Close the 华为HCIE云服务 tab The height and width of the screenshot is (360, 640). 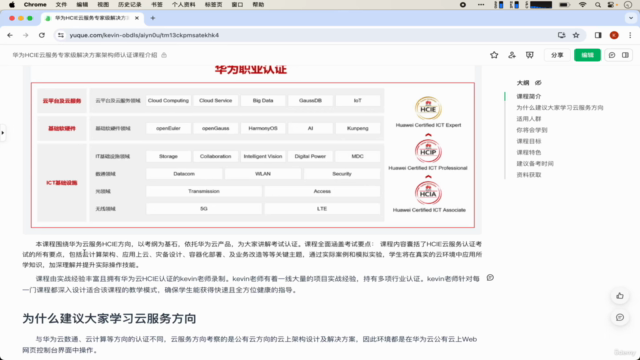coord(137,18)
